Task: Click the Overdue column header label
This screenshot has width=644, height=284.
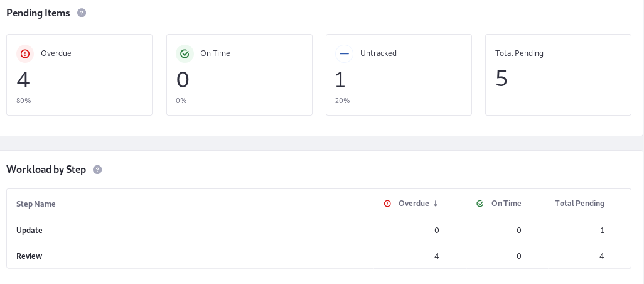Action: point(414,204)
